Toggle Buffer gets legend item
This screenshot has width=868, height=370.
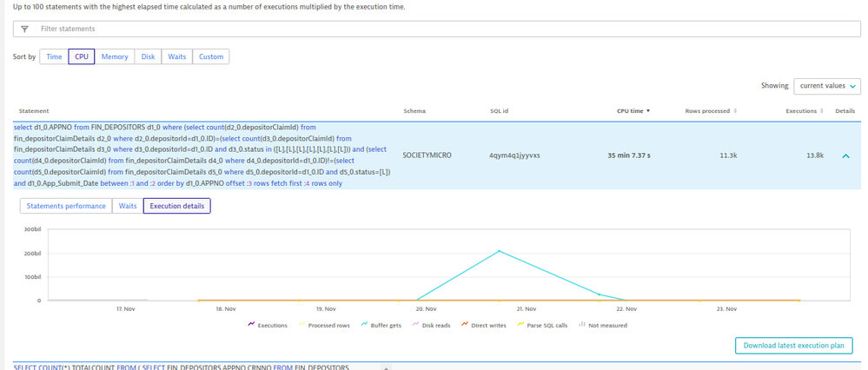tap(381, 325)
